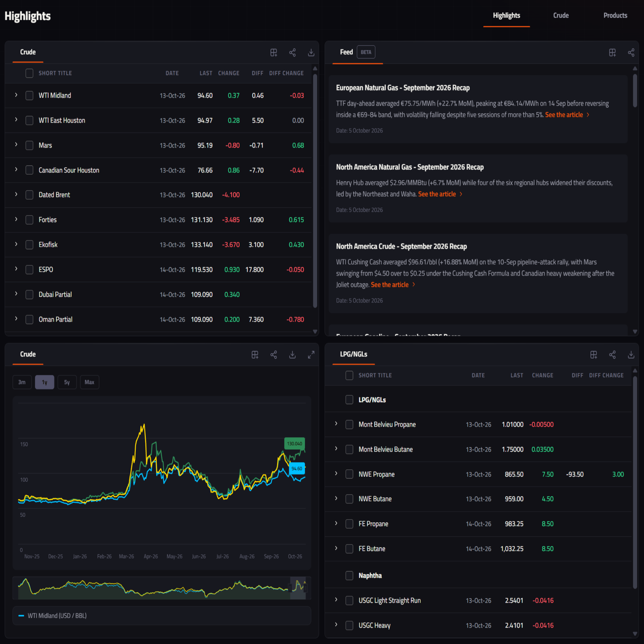The width and height of the screenshot is (644, 644).
Task: Share the Crude chart panel
Action: coord(274,355)
